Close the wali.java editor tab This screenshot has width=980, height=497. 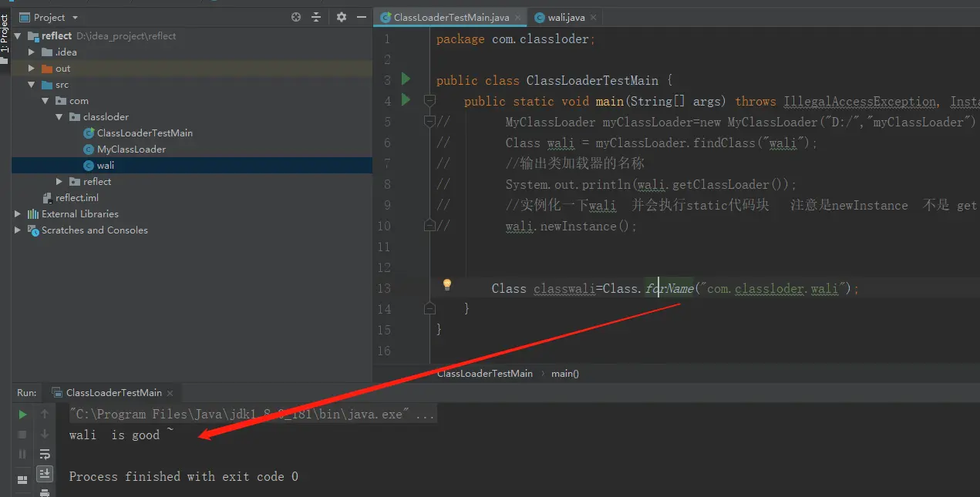[594, 17]
